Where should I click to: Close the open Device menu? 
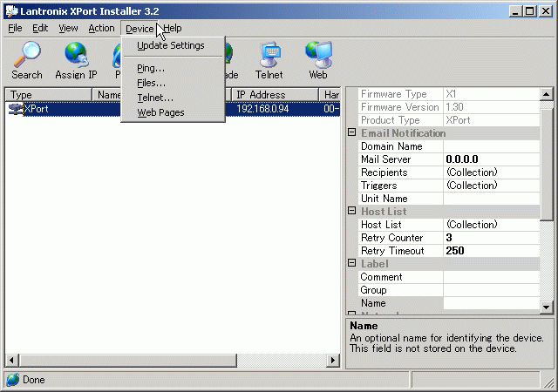139,29
